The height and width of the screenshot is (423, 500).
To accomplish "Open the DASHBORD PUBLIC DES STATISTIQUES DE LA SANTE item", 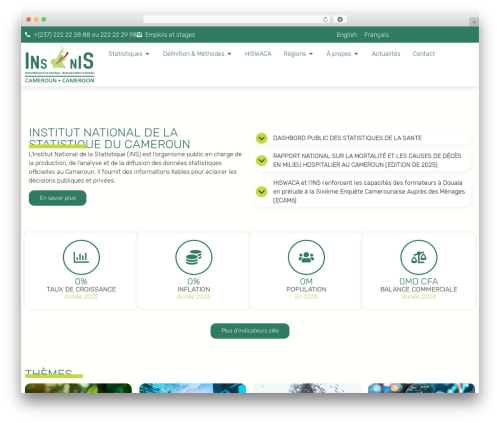I will (x=347, y=138).
